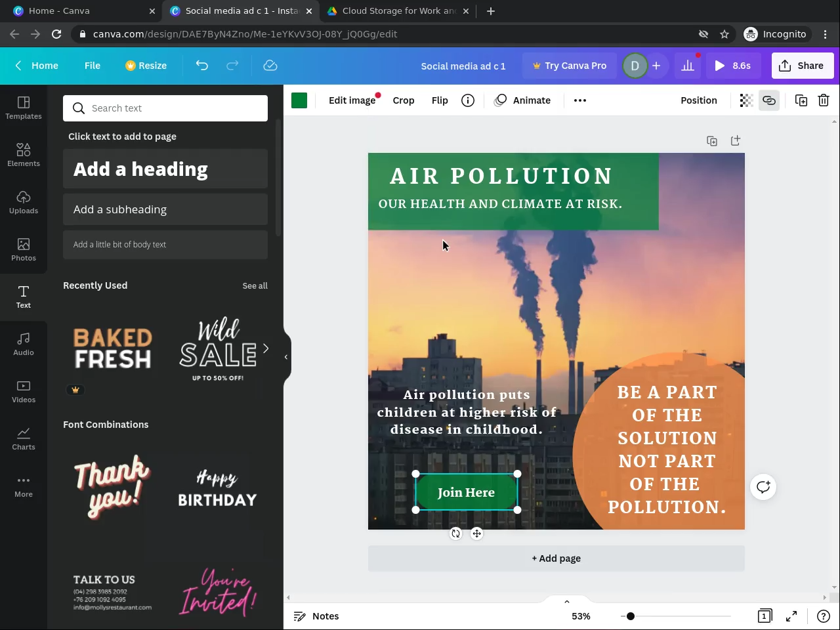This screenshot has height=630, width=840.
Task: Click the zoom slider handle
Action: pyautogui.click(x=630, y=616)
